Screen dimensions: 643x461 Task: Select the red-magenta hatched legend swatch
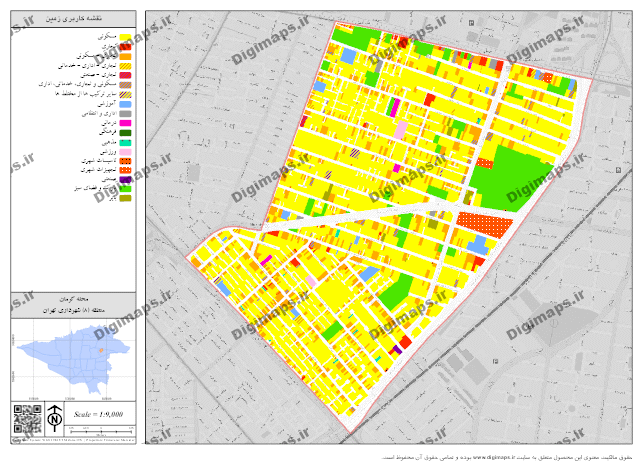point(125,75)
